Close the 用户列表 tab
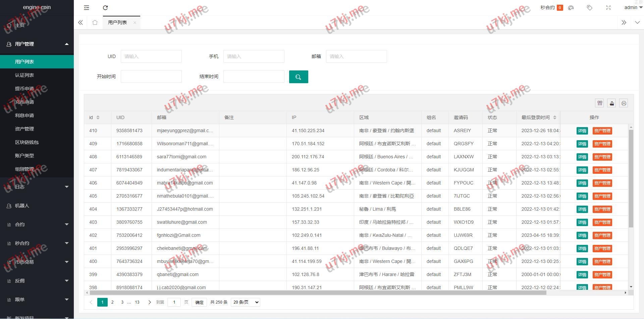The image size is (644, 319). click(135, 22)
